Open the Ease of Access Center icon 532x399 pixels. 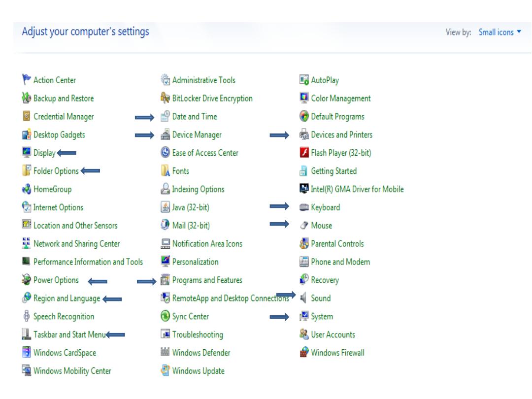165,152
